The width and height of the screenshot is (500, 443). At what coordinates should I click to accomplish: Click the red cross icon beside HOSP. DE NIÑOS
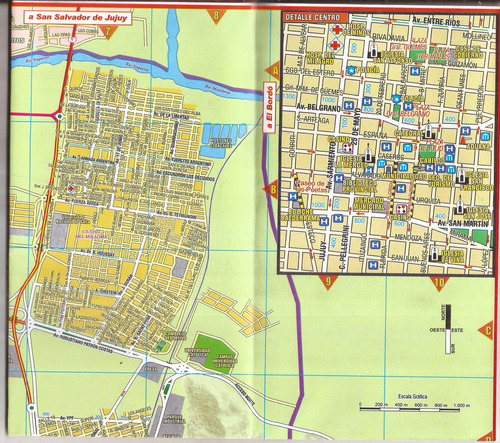(x=337, y=30)
